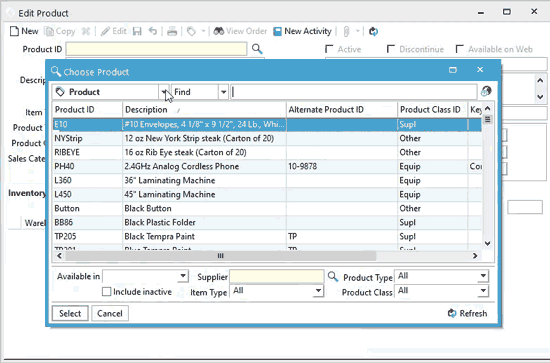Sort by Product Class ID column header
Viewport: 550px width, 363px height.
433,110
